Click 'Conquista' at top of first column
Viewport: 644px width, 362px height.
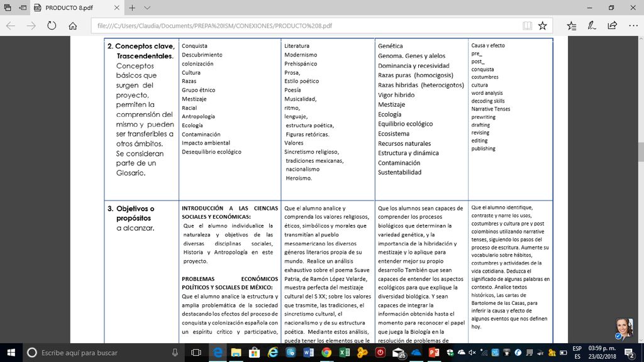coord(195,46)
